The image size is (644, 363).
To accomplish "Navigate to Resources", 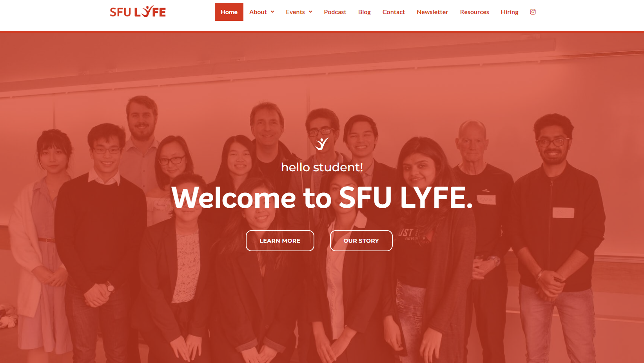I will 475,12.
